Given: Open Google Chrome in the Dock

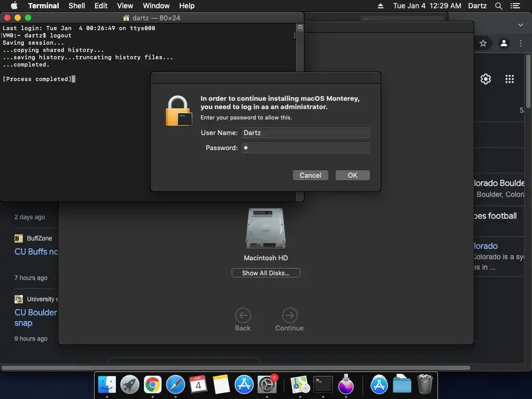Looking at the screenshot, I should click(153, 385).
